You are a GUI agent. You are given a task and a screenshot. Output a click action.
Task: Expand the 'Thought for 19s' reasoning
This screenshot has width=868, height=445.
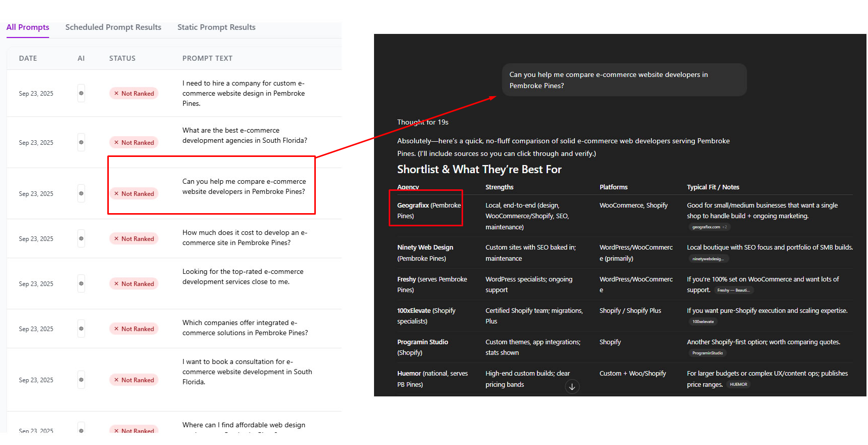coord(423,122)
